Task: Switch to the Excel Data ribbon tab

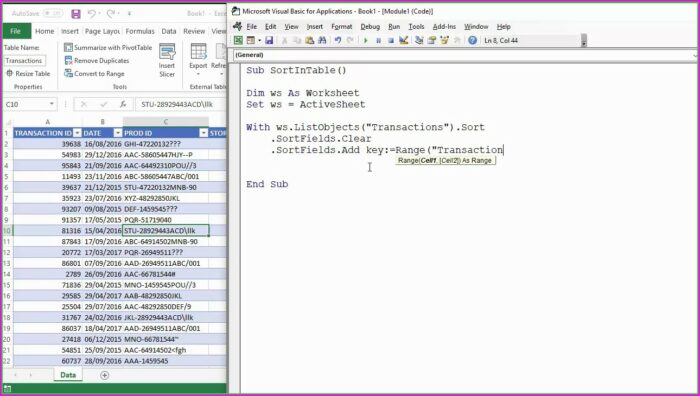Action: [x=169, y=31]
